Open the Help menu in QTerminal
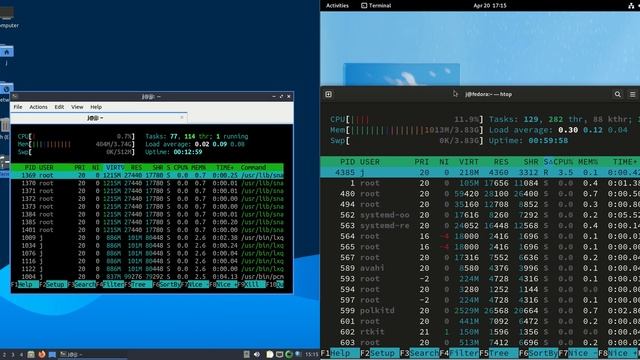The height and width of the screenshot is (360, 640). pyautogui.click(x=96, y=107)
